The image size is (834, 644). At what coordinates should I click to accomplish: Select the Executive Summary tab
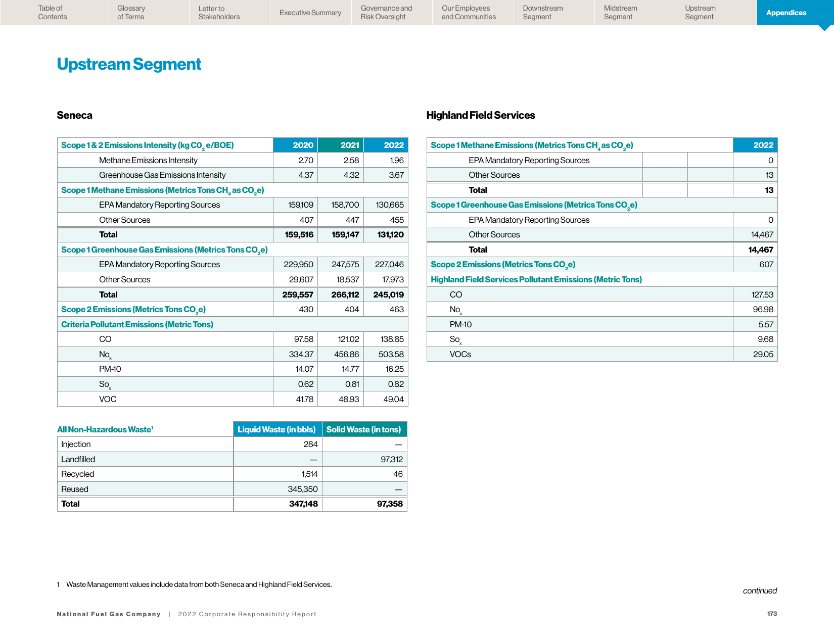click(x=310, y=13)
